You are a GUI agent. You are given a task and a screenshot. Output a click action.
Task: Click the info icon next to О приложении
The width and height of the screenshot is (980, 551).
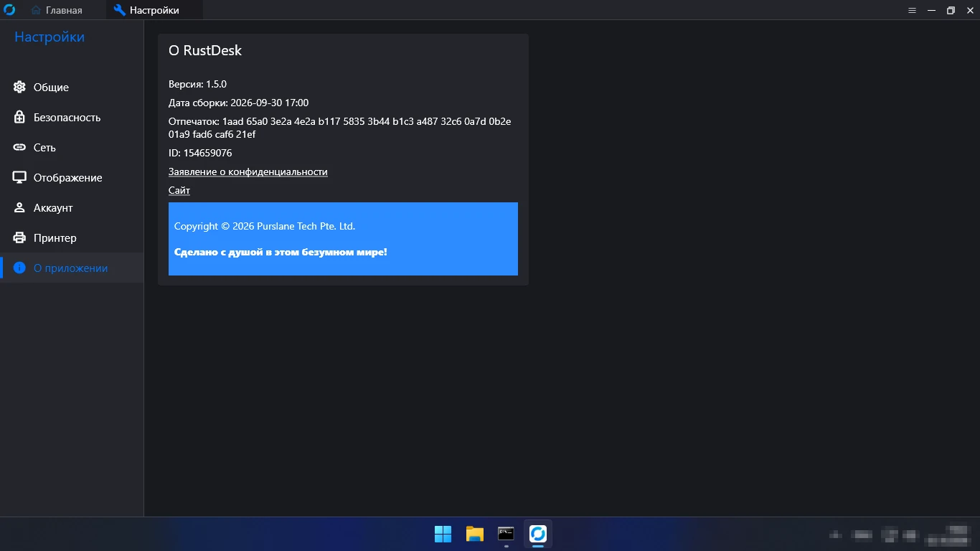[19, 268]
